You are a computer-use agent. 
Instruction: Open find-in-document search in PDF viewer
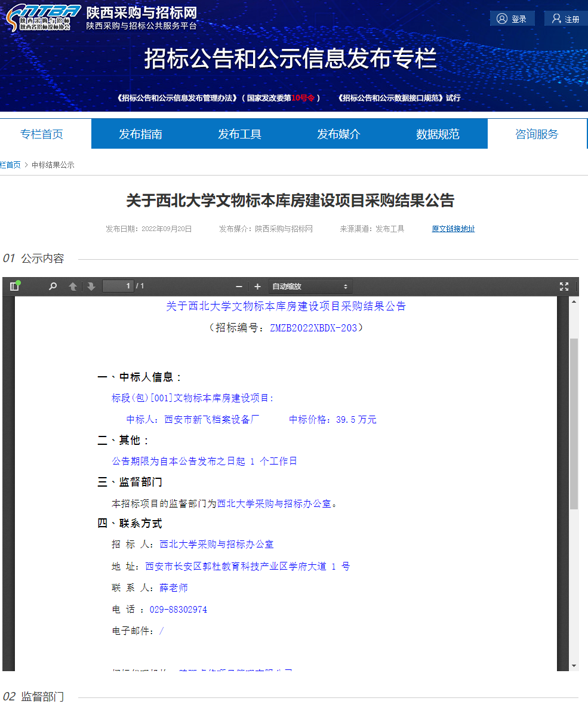(53, 287)
